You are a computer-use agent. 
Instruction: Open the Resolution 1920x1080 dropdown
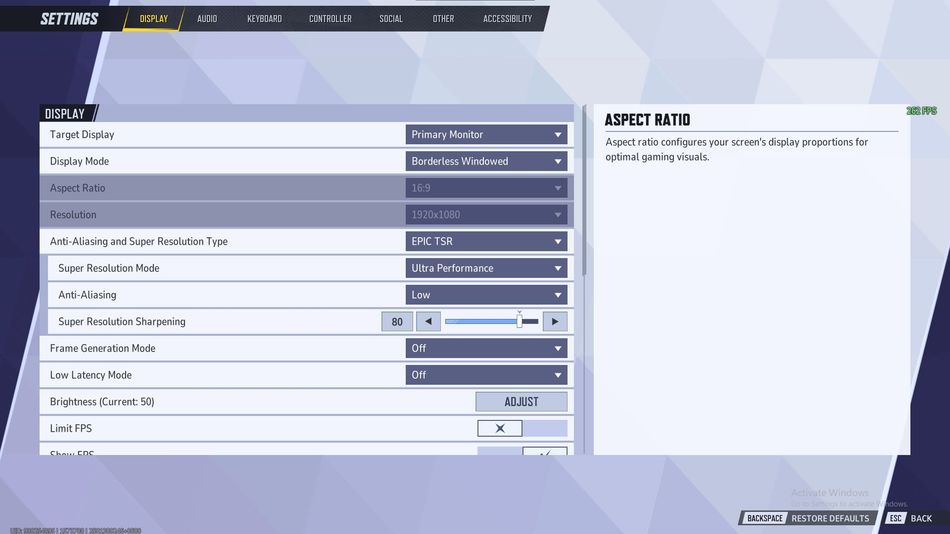[x=487, y=215]
